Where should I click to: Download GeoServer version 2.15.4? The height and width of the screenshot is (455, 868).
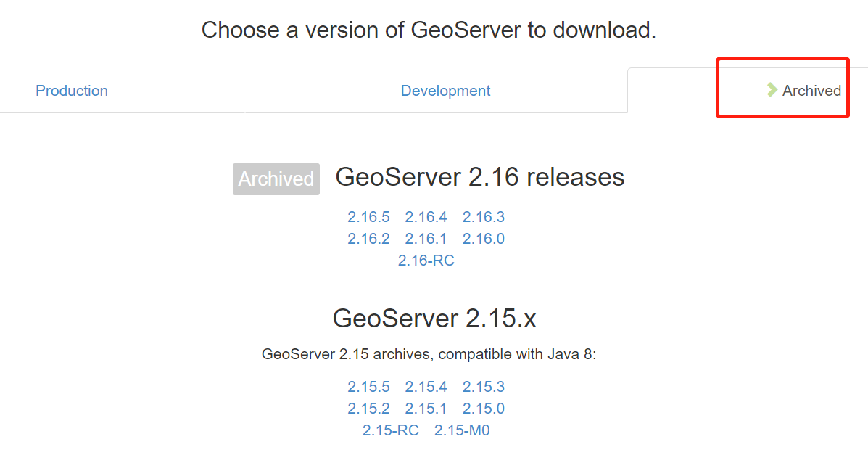click(426, 387)
